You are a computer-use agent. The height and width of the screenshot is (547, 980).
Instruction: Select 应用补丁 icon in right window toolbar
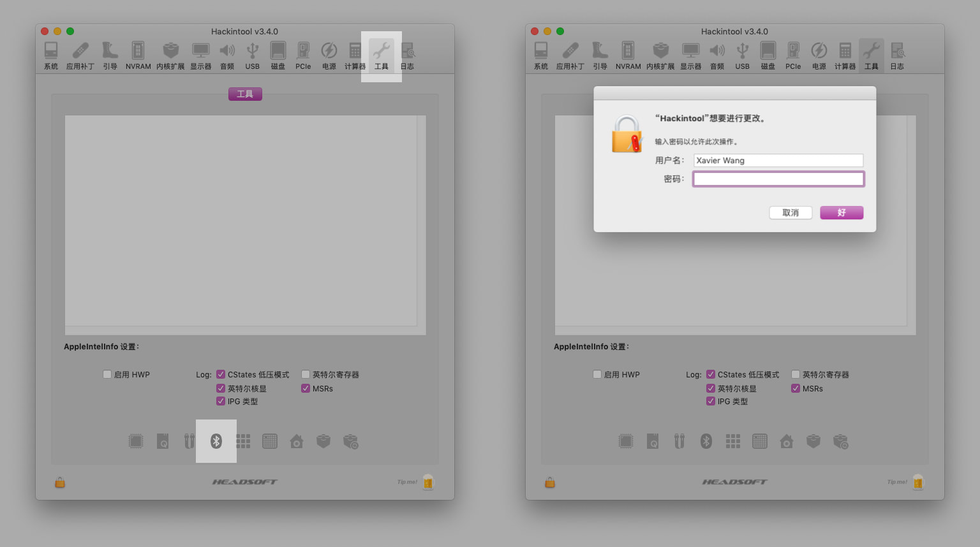(570, 55)
